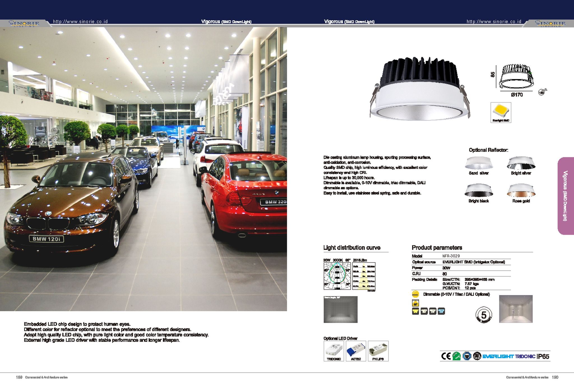Screen dimensions: 574x392
Task: Click the yellow warm white color temperature icon
Action: tap(415, 311)
